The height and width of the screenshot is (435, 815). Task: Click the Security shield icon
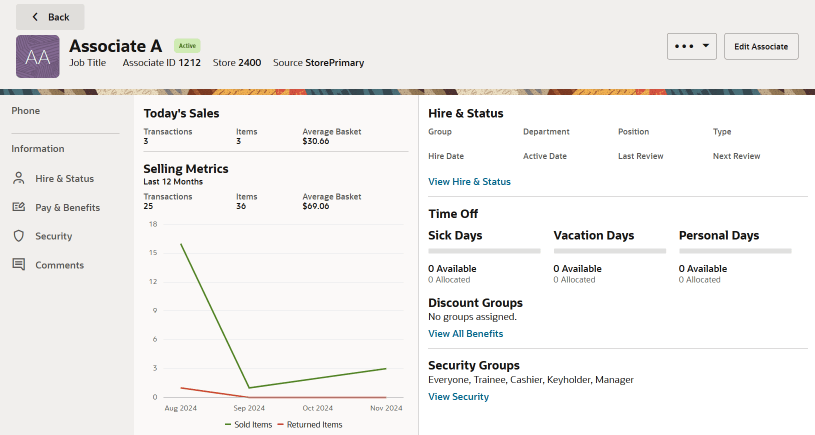[x=19, y=236]
